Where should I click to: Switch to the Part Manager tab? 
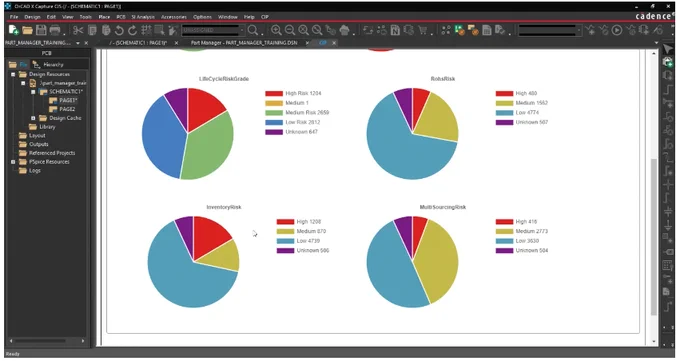[x=244, y=43]
